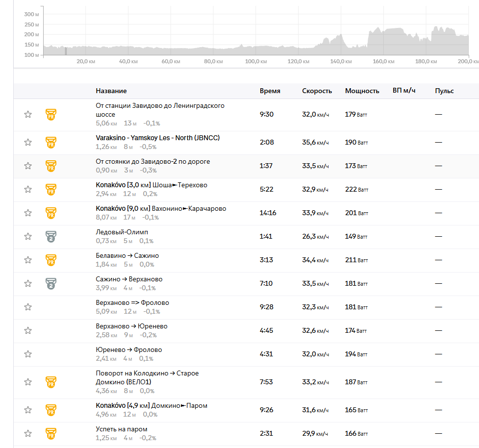Open segment Konakóvo [3,0 км] Шоша►Терехово
The height and width of the screenshot is (448, 479).
151,185
